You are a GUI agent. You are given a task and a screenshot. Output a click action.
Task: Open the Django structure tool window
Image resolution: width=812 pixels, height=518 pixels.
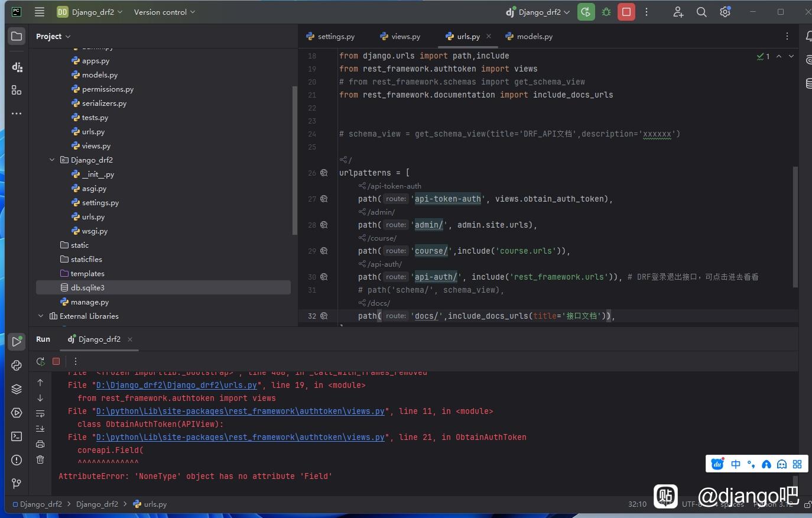click(x=17, y=67)
